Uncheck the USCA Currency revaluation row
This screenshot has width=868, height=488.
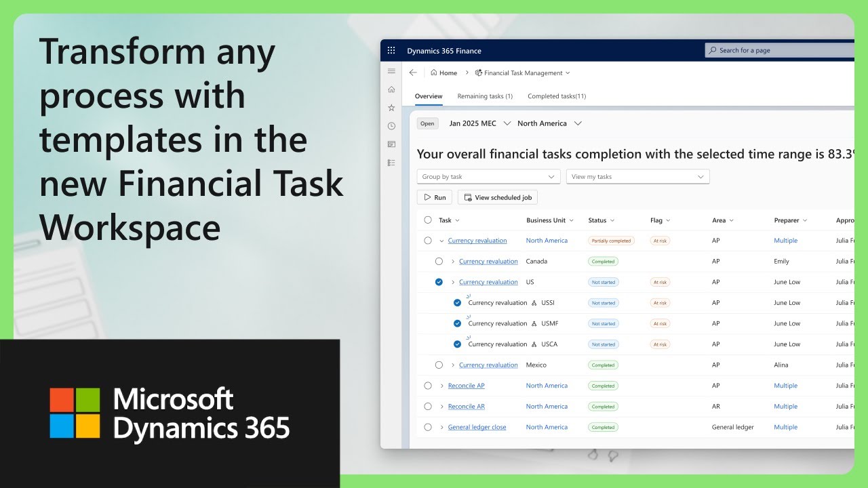point(458,344)
